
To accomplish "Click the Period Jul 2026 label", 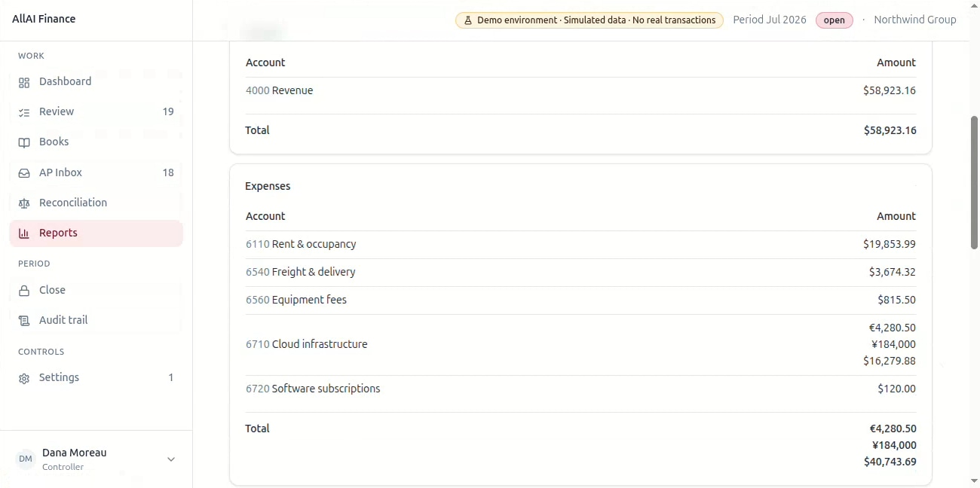I will [770, 20].
